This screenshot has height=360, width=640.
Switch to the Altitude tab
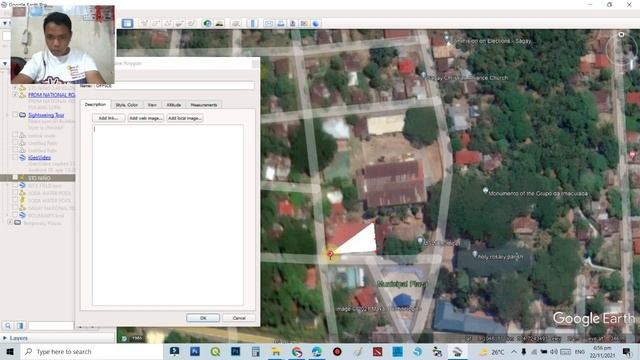click(x=173, y=105)
